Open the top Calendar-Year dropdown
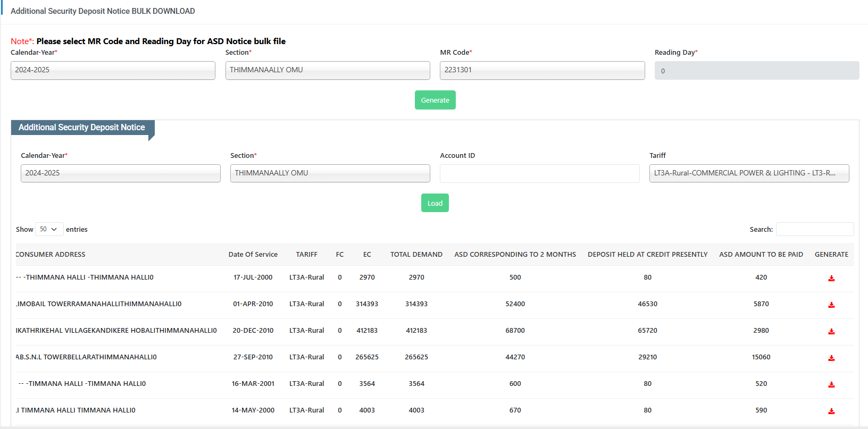This screenshot has height=429, width=868. [113, 70]
